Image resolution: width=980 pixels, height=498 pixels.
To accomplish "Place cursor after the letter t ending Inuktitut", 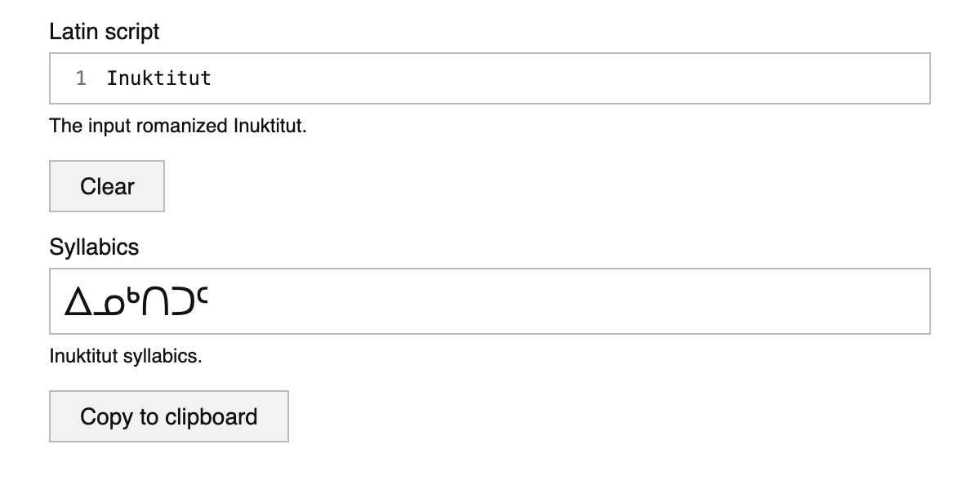I will click(212, 78).
